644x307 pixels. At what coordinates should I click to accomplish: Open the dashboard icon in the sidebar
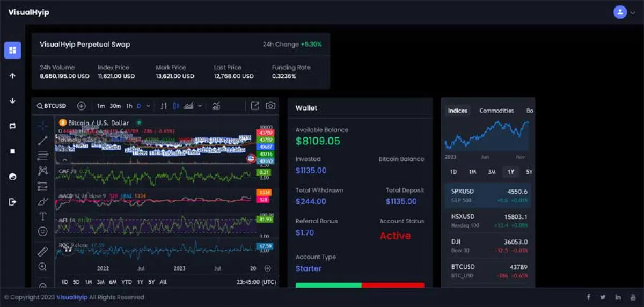pyautogui.click(x=12, y=50)
